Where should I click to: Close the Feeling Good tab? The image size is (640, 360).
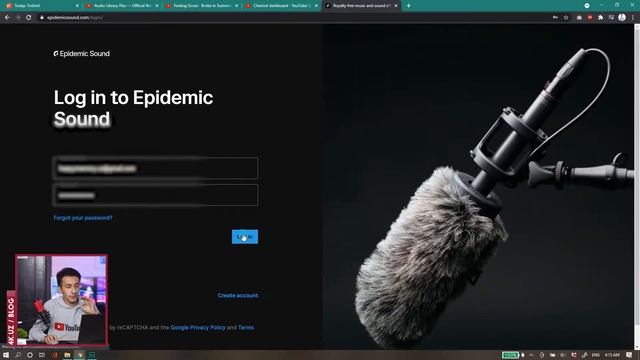point(236,6)
